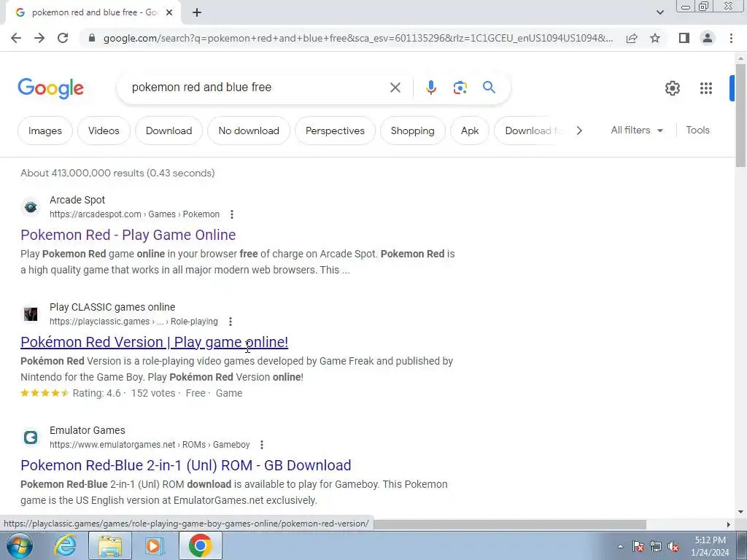Click the search box text
Viewport: 747px width, 560px height.
[201, 87]
